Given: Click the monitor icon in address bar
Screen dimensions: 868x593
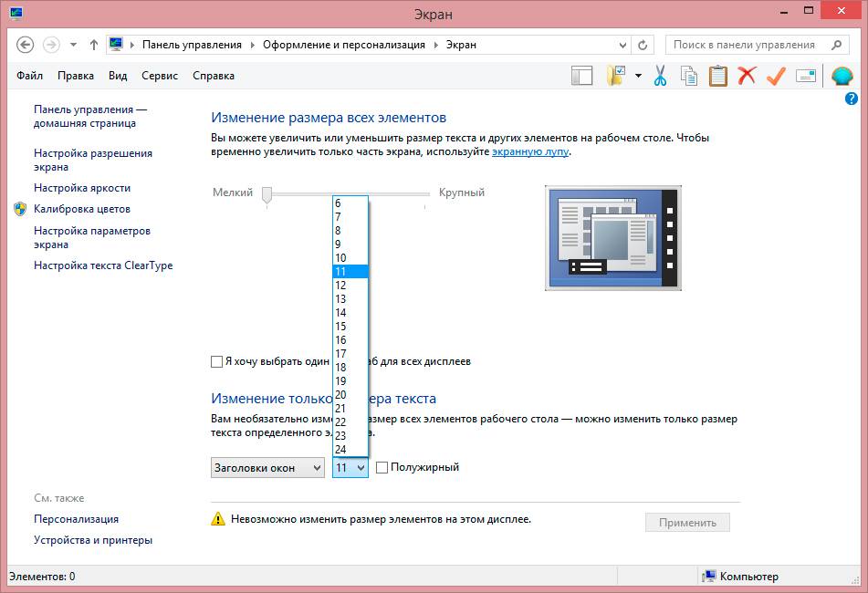Looking at the screenshot, I should (116, 45).
